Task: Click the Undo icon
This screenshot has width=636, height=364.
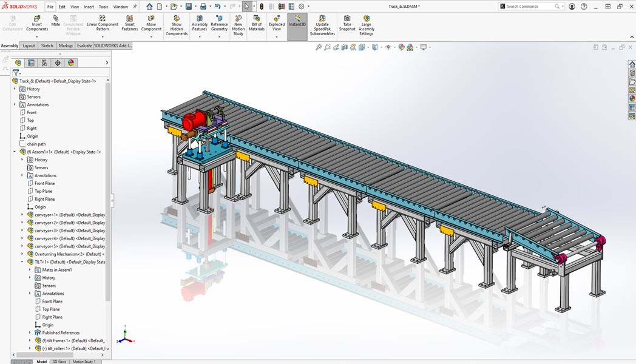Action: click(218, 7)
